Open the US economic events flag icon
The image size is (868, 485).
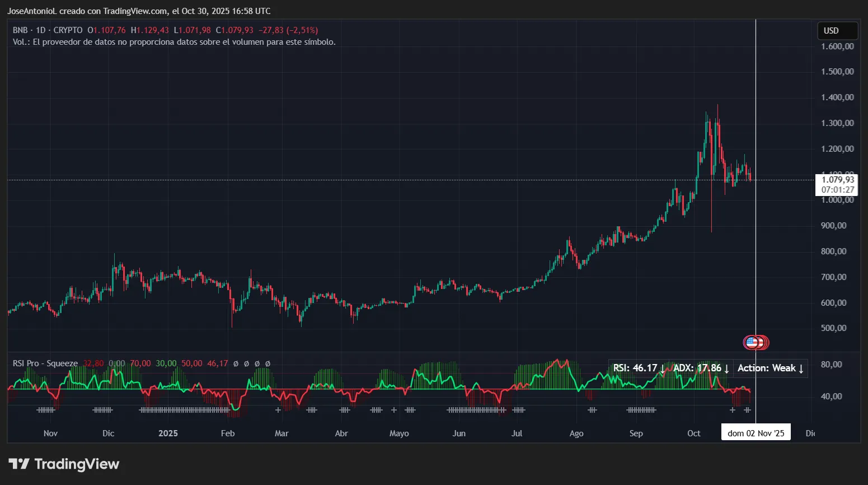[756, 342]
